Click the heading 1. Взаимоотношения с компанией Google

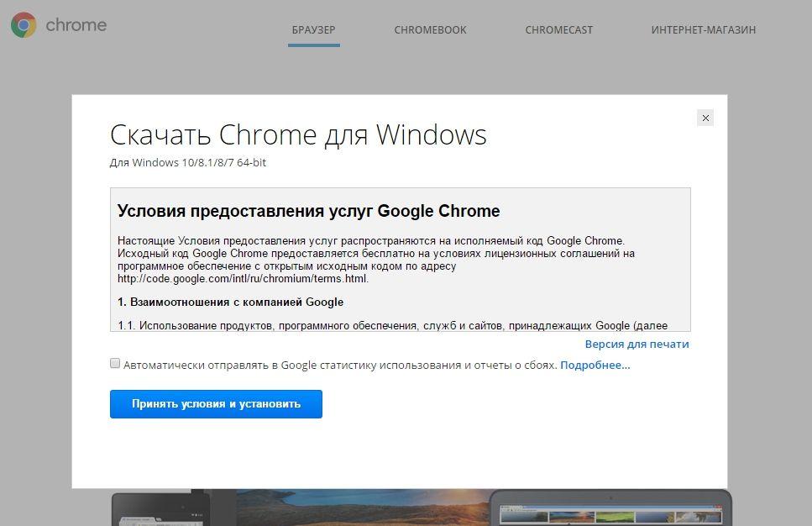(x=230, y=302)
